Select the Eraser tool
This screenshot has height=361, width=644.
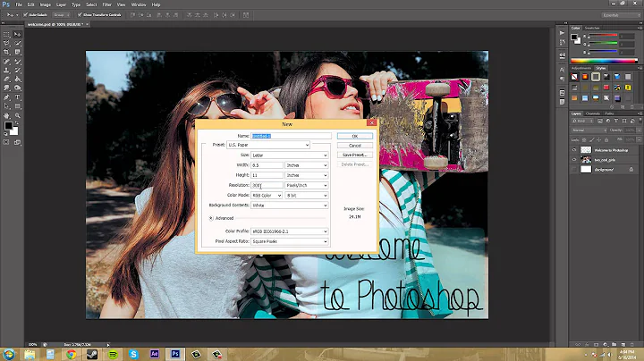[6, 80]
